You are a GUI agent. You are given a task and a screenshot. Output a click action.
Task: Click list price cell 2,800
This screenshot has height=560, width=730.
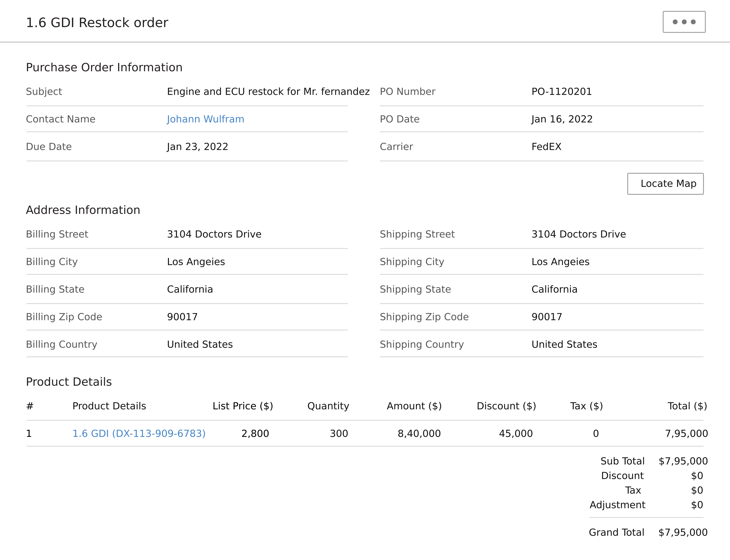pyautogui.click(x=255, y=433)
